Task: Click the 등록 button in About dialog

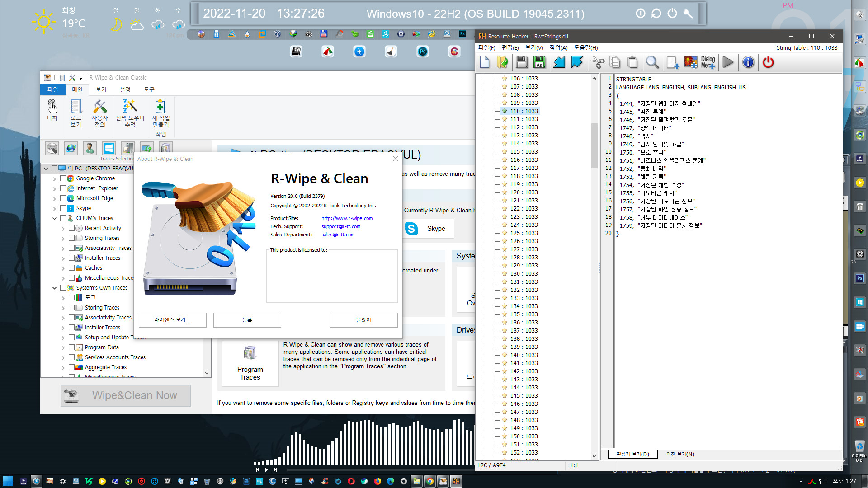Action: pyautogui.click(x=247, y=320)
